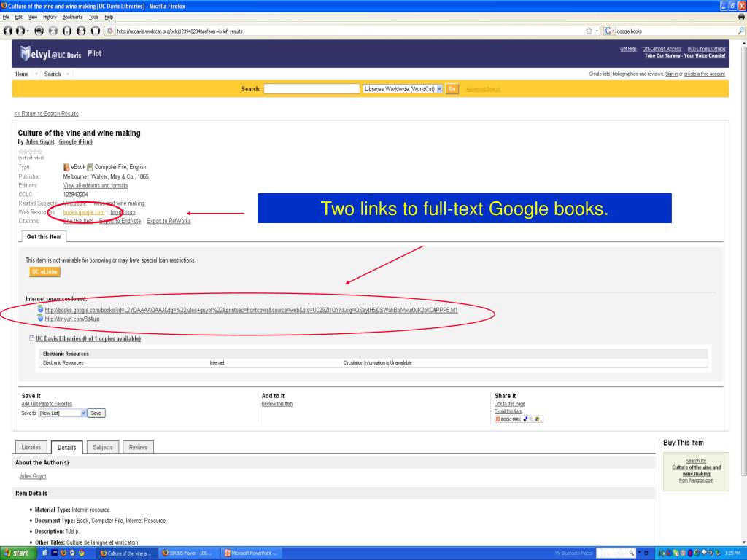Open Internet Explorer from quick launch
The image size is (747, 560).
coord(44,553)
